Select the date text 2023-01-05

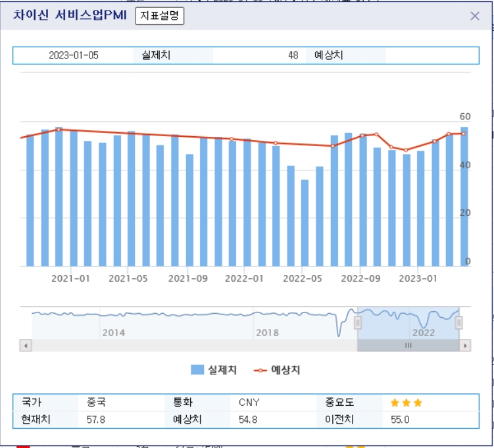point(74,55)
